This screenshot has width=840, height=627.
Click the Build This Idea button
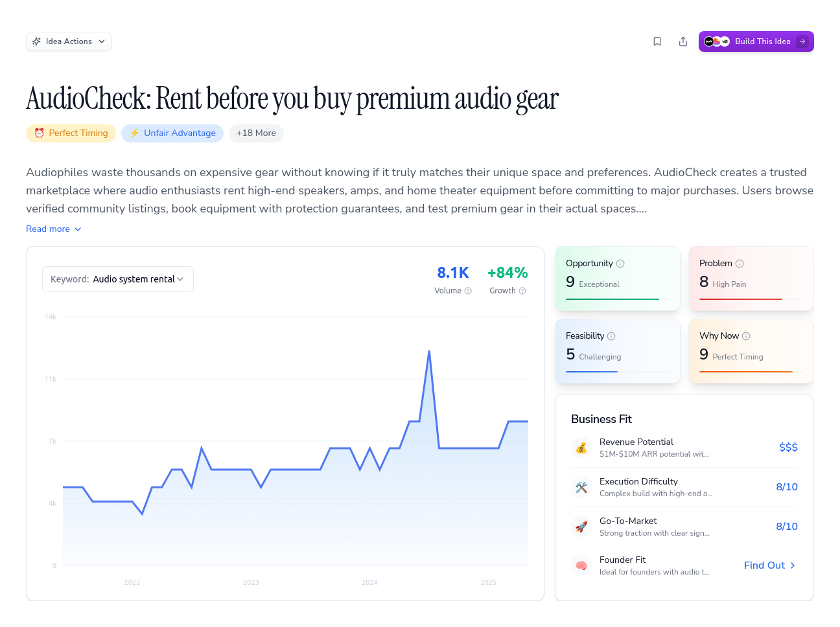pyautogui.click(x=756, y=41)
